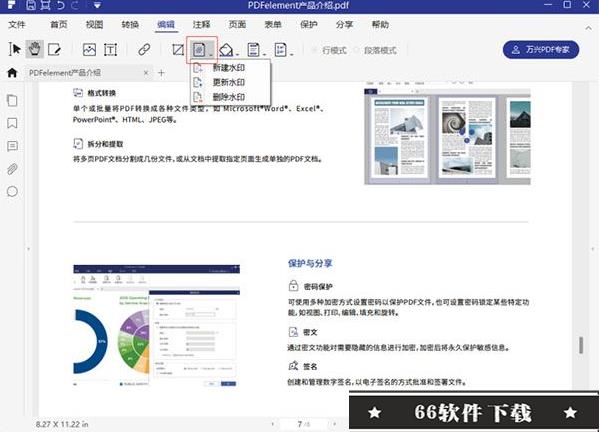Viewport: 599px width, 432px height.
Task: Choose the select text cursor tool
Action: click(x=15, y=49)
